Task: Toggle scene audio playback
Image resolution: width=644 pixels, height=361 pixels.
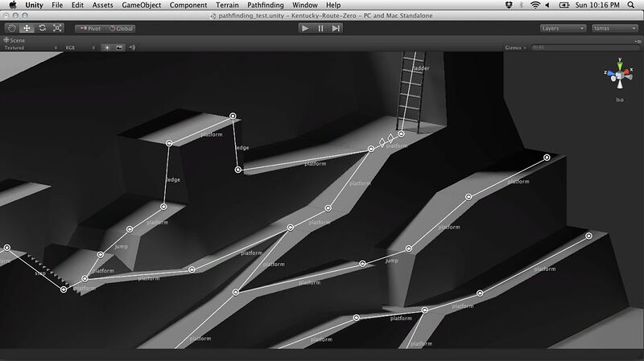Action: 132,47
